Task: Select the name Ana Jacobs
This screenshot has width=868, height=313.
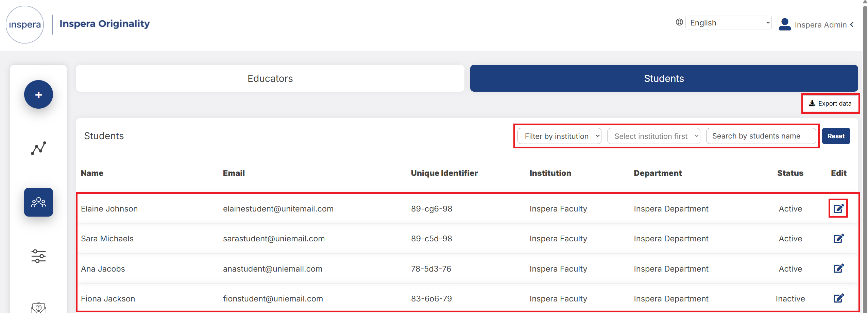Action: pyautogui.click(x=103, y=269)
